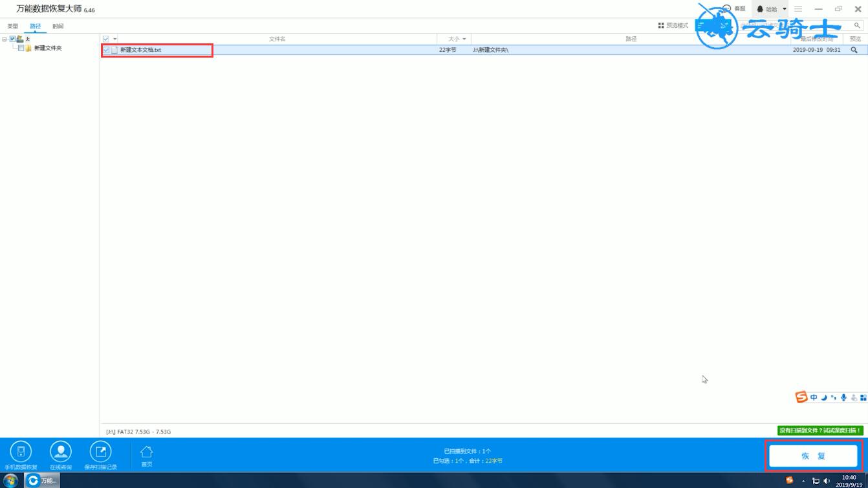Click the search box magnifier icon
The image size is (868, 488).
858,26
